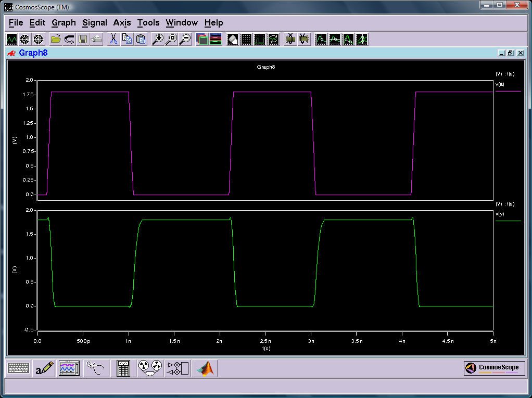Select the v(y) signal legend label
This screenshot has width=532, height=398.
click(500, 214)
